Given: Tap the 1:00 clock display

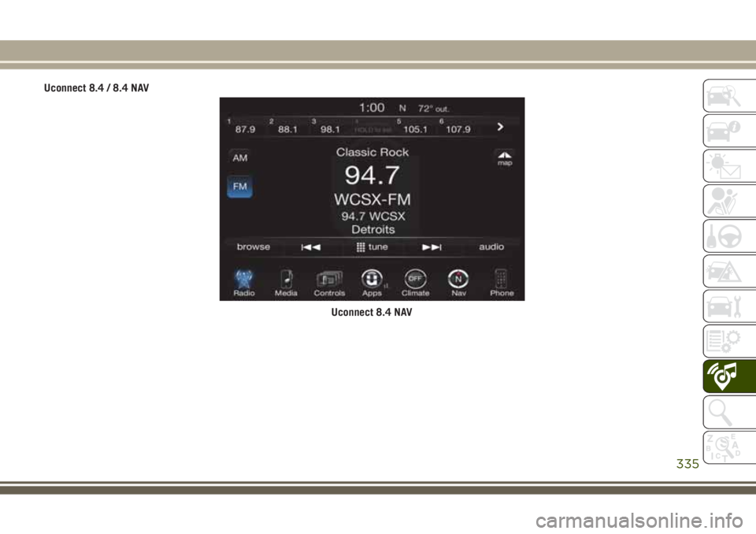Looking at the screenshot, I should pyautogui.click(x=372, y=108).
